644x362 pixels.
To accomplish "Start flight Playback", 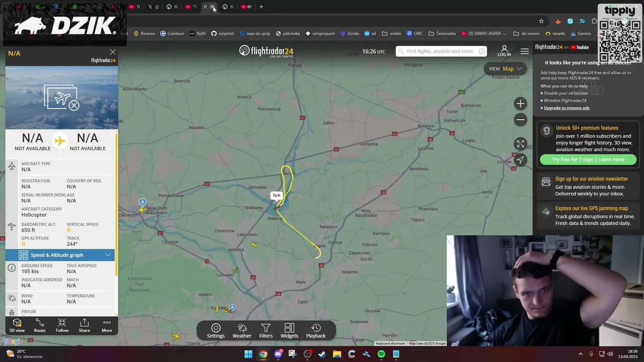I will click(316, 331).
